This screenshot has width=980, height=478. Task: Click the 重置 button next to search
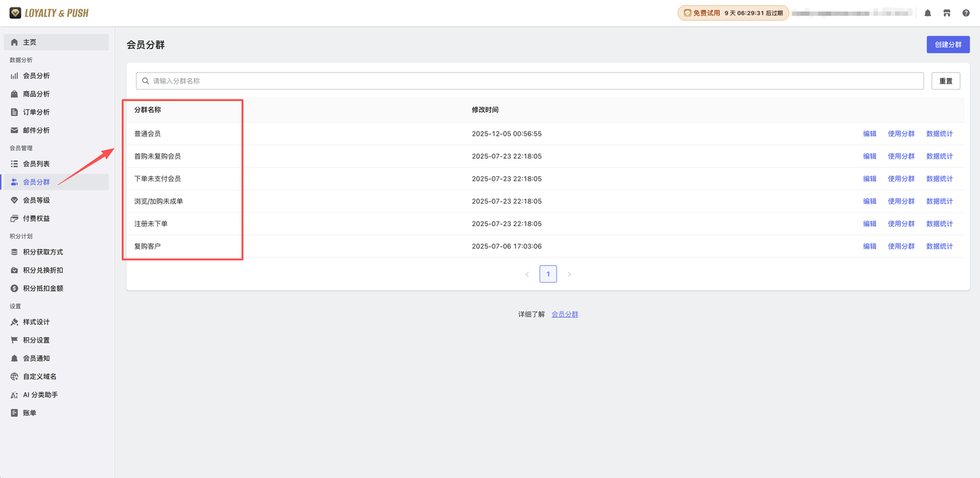[x=946, y=81]
